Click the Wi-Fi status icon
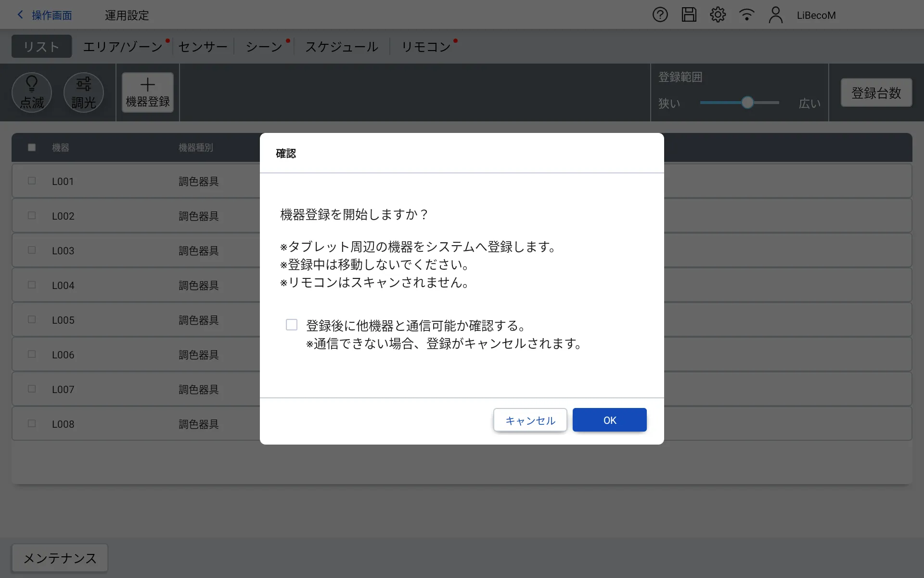Screen dimensions: 924x578 coord(746,15)
